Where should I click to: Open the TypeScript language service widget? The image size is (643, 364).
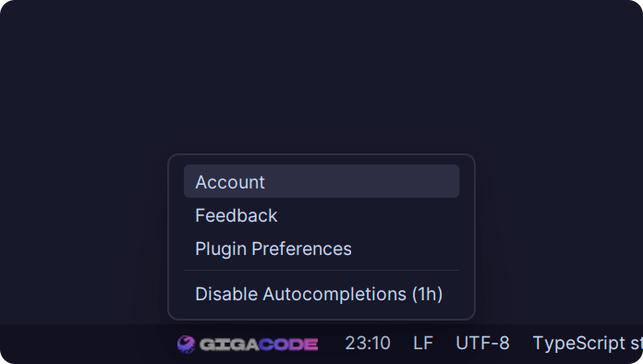point(588,343)
